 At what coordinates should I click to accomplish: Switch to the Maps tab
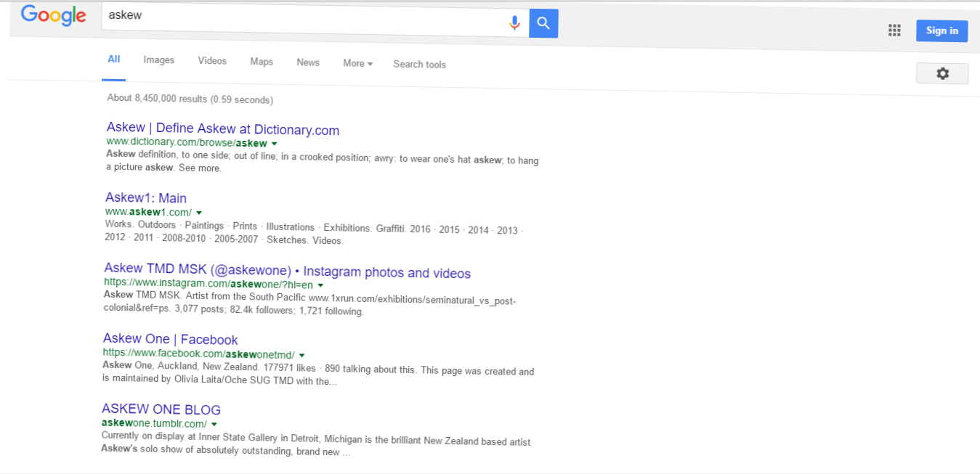pyautogui.click(x=262, y=62)
